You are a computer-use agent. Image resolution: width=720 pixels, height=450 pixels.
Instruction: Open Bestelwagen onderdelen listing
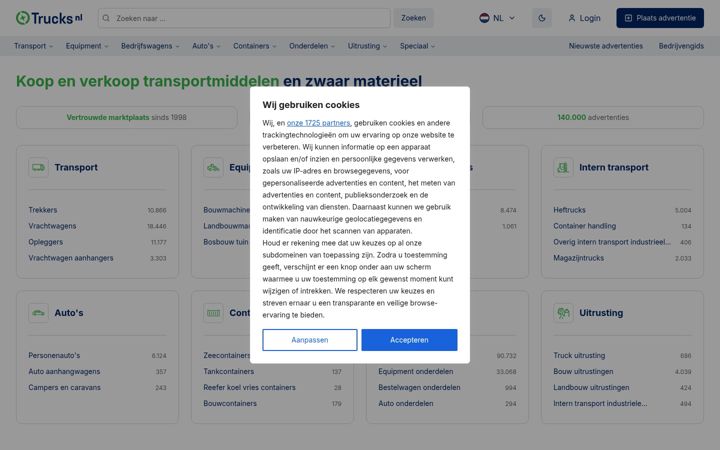tap(419, 388)
